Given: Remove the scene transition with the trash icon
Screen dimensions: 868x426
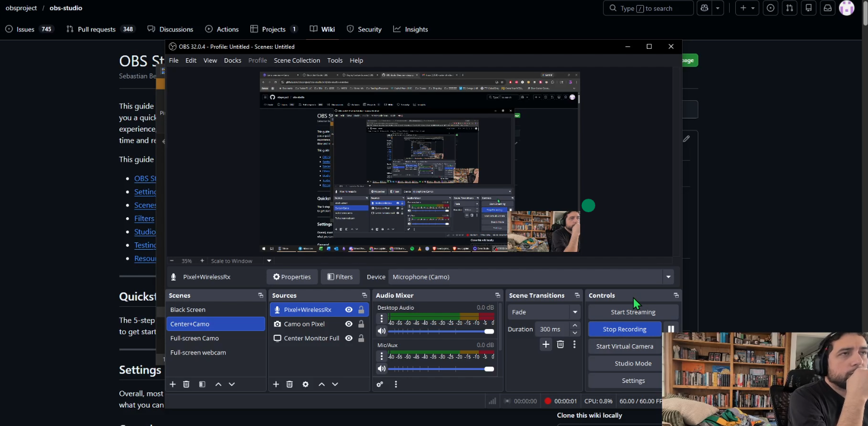Looking at the screenshot, I should 561,344.
